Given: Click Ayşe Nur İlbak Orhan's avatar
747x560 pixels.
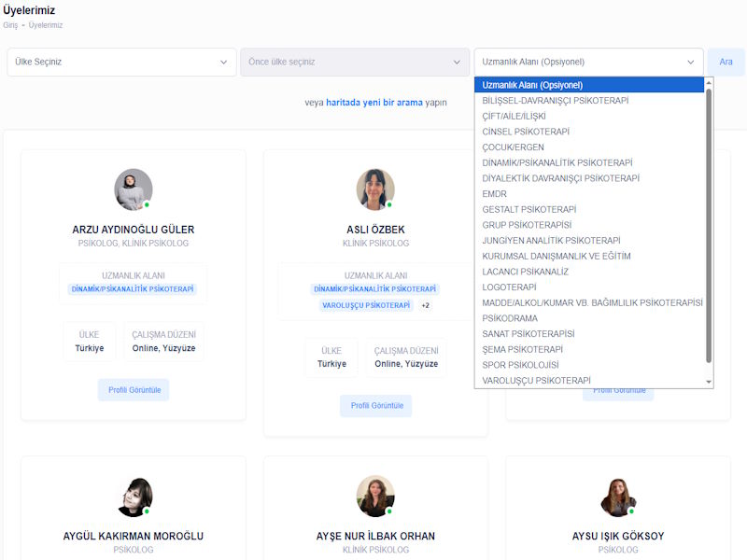Looking at the screenshot, I should point(375,497).
